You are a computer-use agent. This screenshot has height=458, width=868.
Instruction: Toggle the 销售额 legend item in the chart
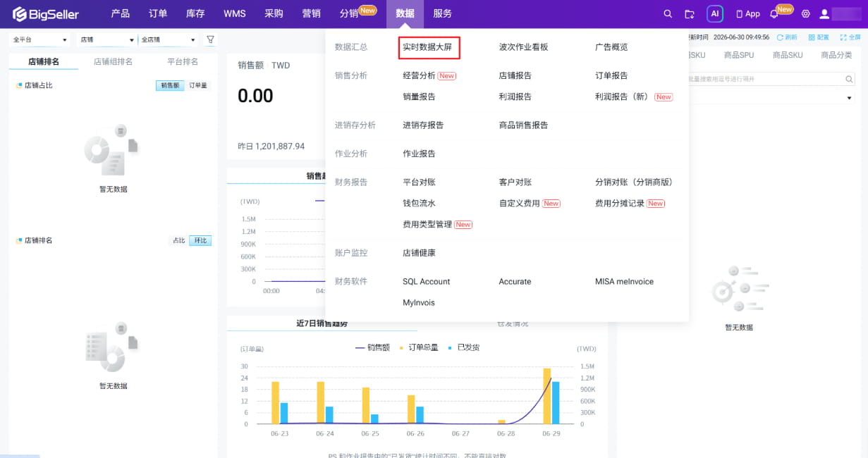tap(373, 347)
